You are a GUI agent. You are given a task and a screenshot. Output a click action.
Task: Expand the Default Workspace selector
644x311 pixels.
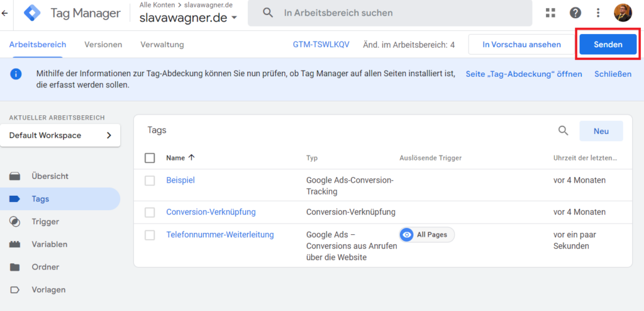pos(60,135)
